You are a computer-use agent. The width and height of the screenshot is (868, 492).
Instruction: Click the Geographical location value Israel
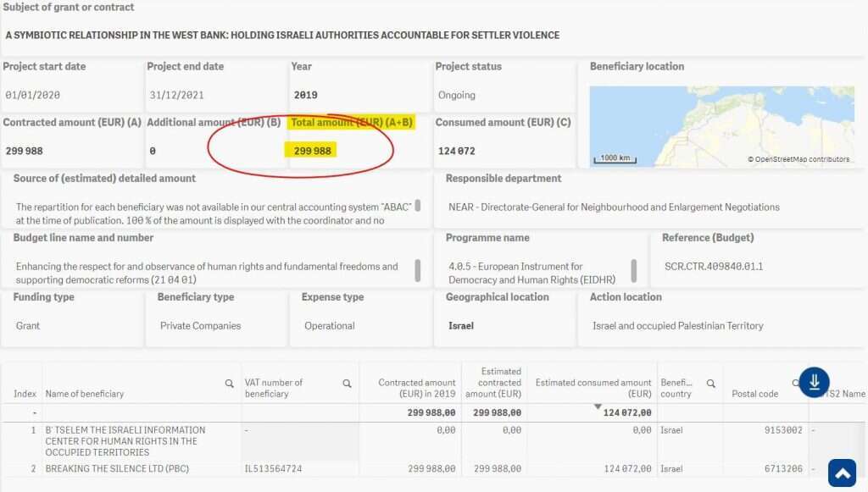coord(461,326)
